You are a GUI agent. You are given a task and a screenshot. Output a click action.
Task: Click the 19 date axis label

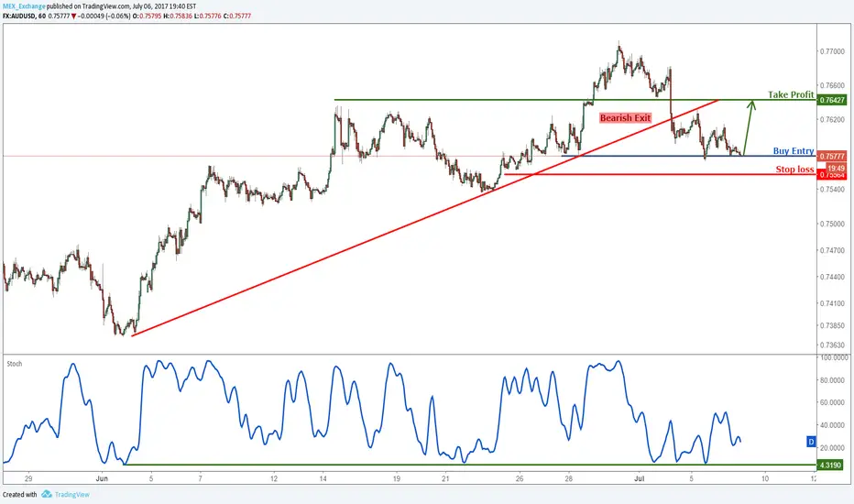pyautogui.click(x=397, y=479)
